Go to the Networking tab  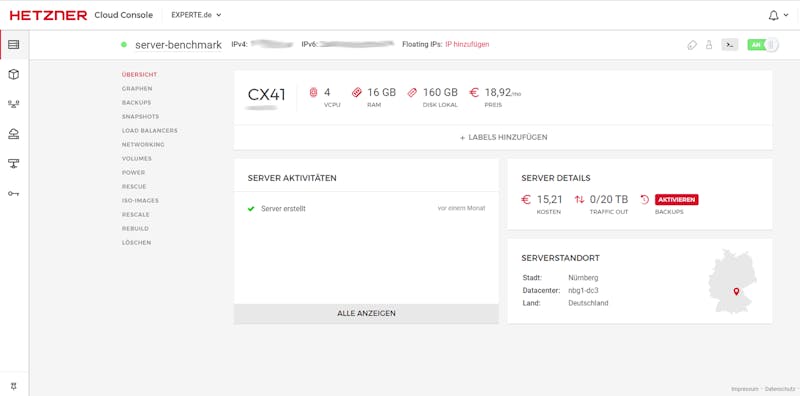tap(143, 144)
